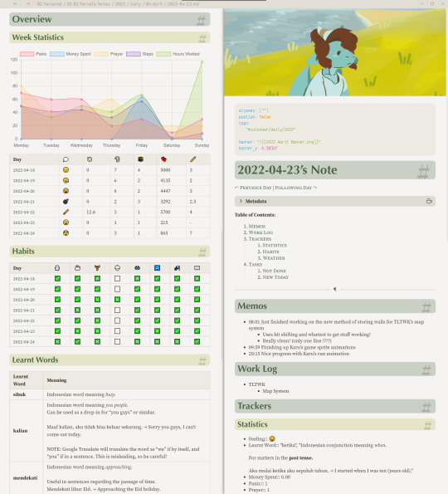
Task: Toggle the mushroom habit checkbox for 2022-04-19
Action: click(117, 289)
